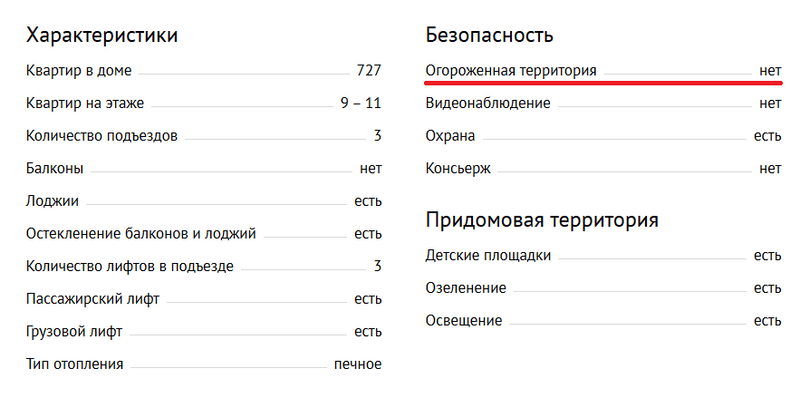The image size is (800, 400).
Task: Click the value 727
Action: pyautogui.click(x=368, y=71)
